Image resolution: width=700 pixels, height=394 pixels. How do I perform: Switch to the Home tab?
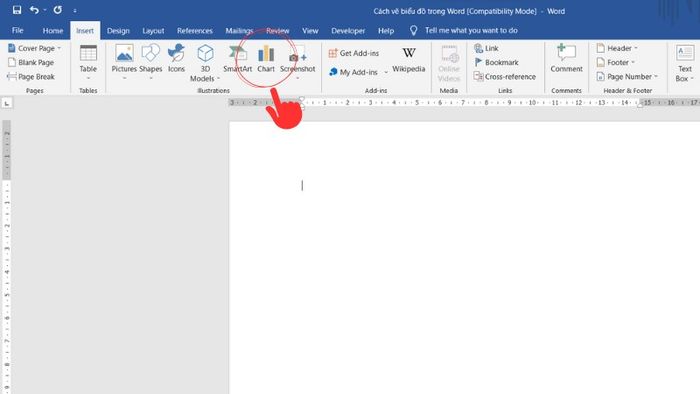click(x=53, y=31)
